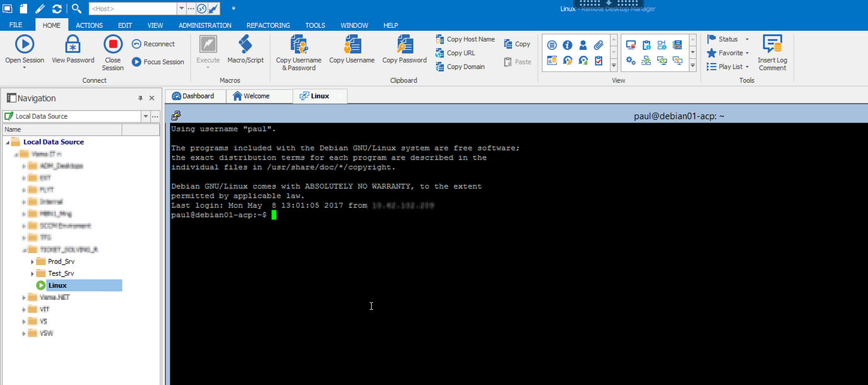The image size is (868, 385).
Task: Click the network diagram icon in second gallery
Action: click(x=646, y=61)
